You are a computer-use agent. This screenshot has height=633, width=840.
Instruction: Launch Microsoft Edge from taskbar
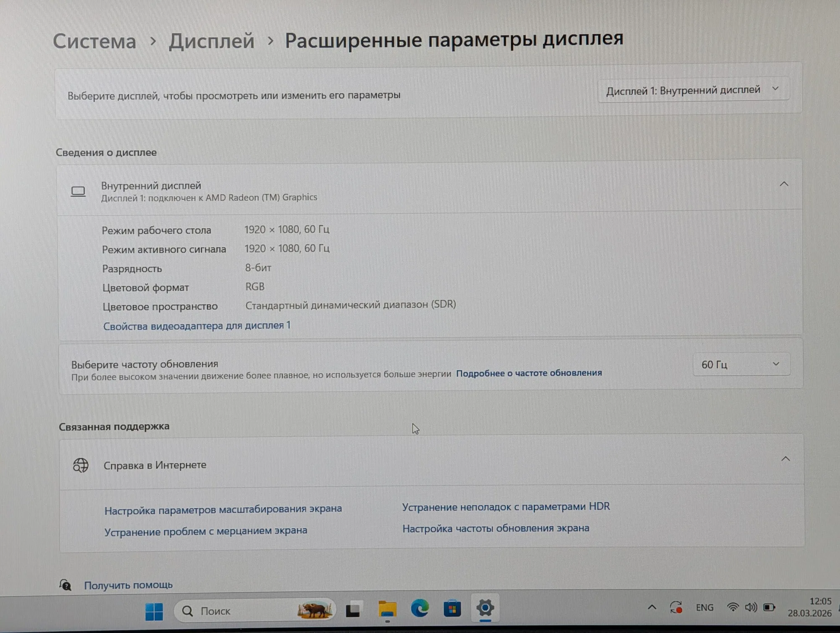tap(420, 609)
